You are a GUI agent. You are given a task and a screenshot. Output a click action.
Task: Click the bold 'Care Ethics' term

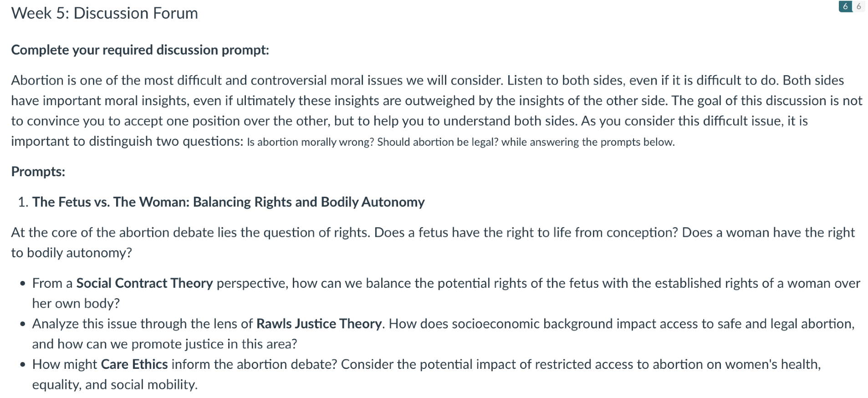pos(134,364)
